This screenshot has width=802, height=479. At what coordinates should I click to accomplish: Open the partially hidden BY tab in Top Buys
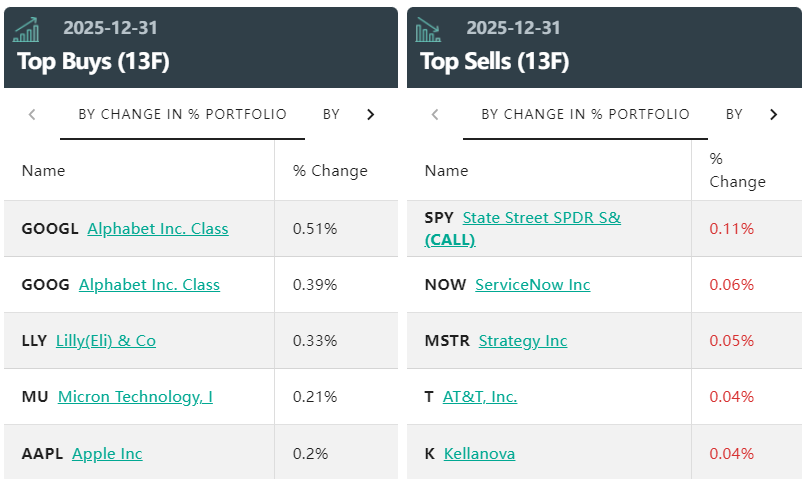[x=331, y=114]
